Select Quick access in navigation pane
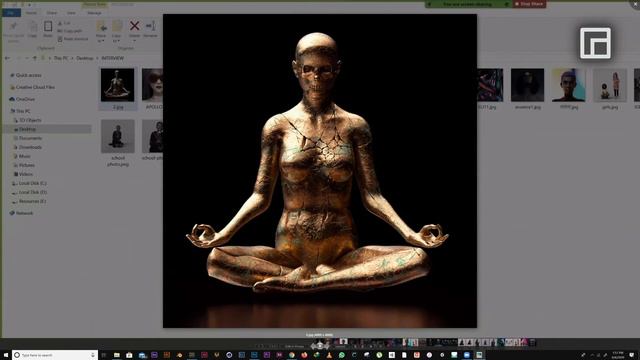Screen dimensions: 640x360 pyautogui.click(x=29, y=76)
